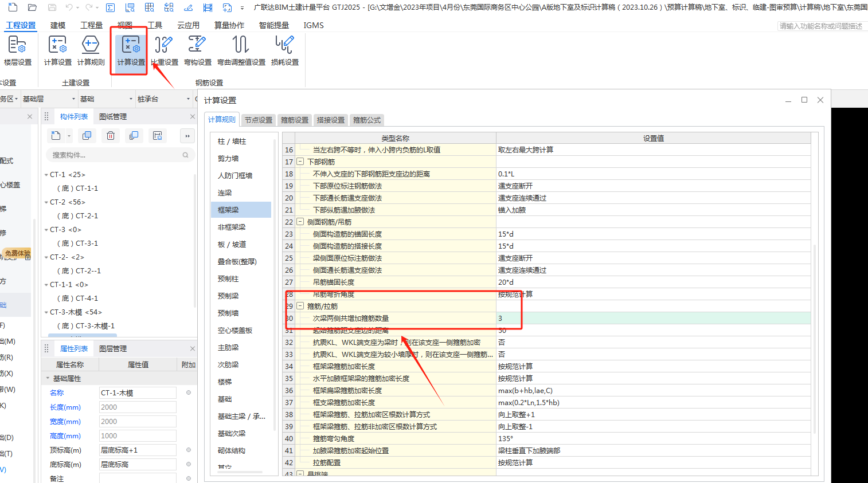868x483 pixels.
Task: Switch to 图纸管理 panel tab
Action: pos(113,117)
